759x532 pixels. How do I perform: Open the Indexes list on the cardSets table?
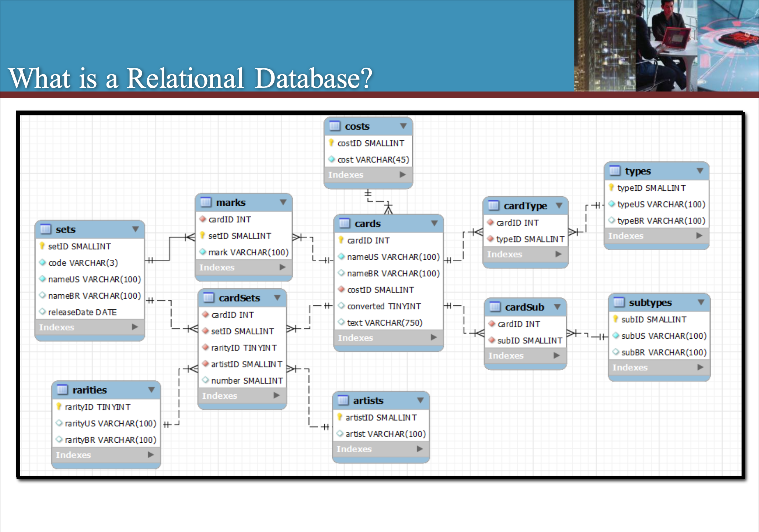[x=277, y=395]
